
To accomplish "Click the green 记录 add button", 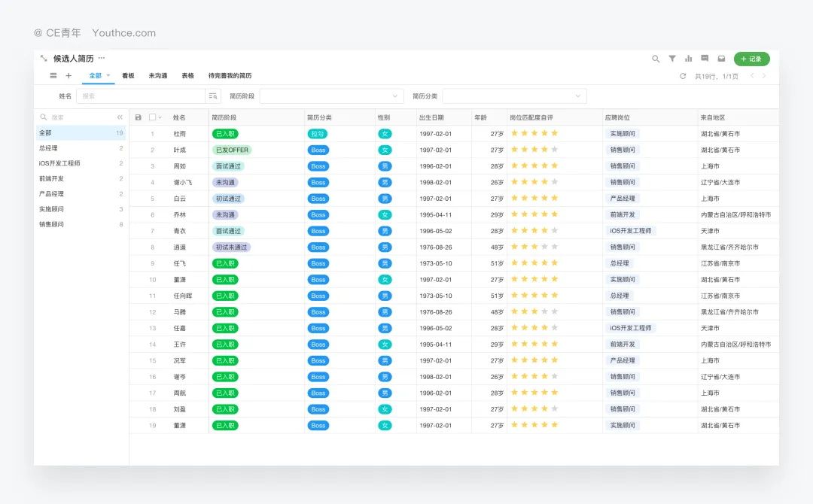I will click(x=752, y=59).
